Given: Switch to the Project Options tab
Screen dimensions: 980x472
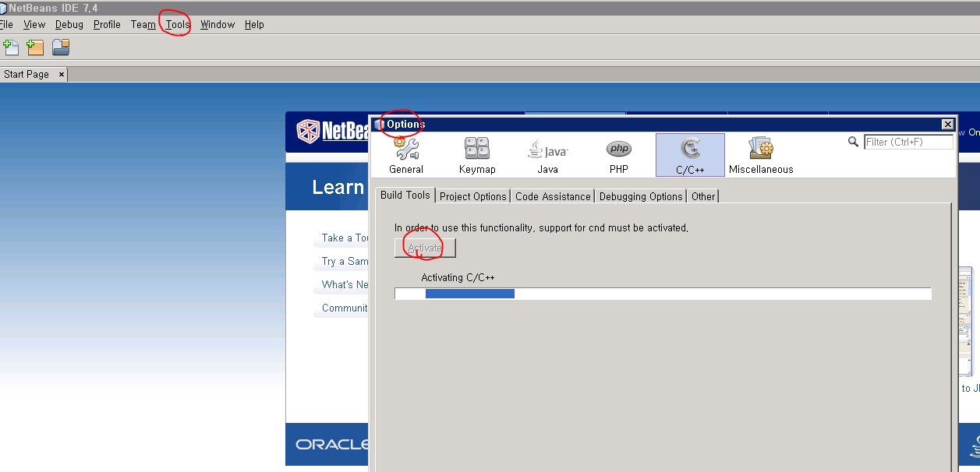Looking at the screenshot, I should [473, 196].
